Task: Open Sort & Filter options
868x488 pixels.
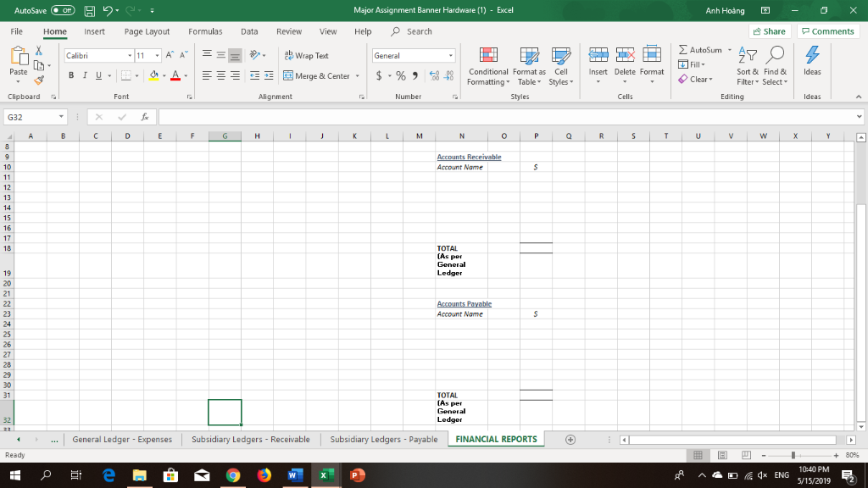Action: (748, 66)
